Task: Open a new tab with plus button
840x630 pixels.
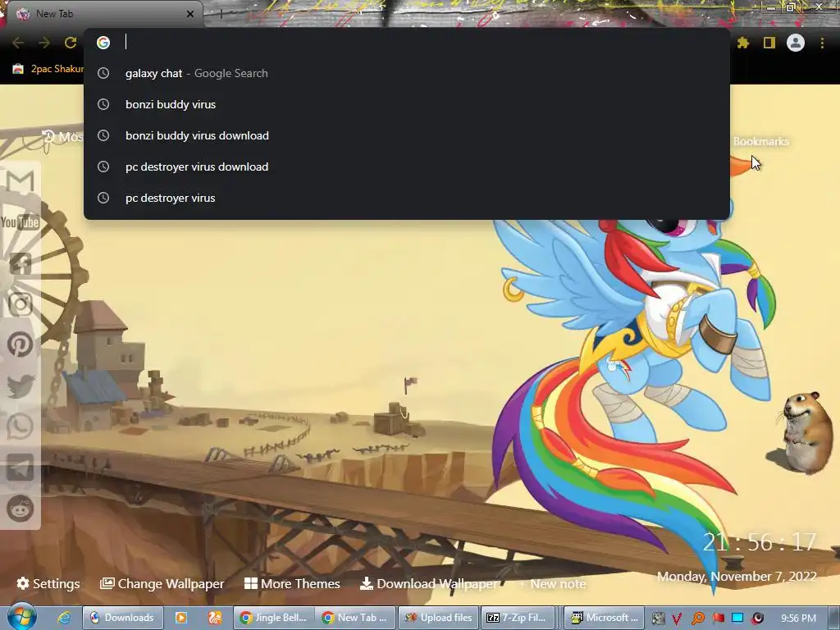Action: click(221, 14)
